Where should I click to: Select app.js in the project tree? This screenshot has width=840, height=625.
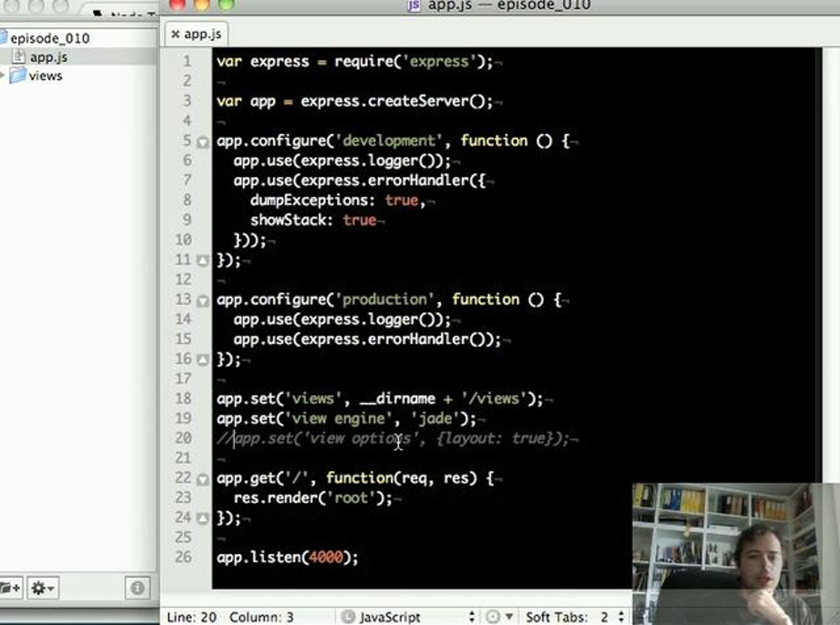tap(48, 57)
